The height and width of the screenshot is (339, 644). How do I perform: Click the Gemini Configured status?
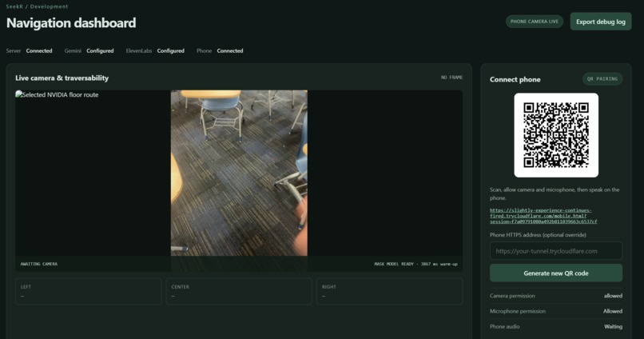click(x=89, y=51)
